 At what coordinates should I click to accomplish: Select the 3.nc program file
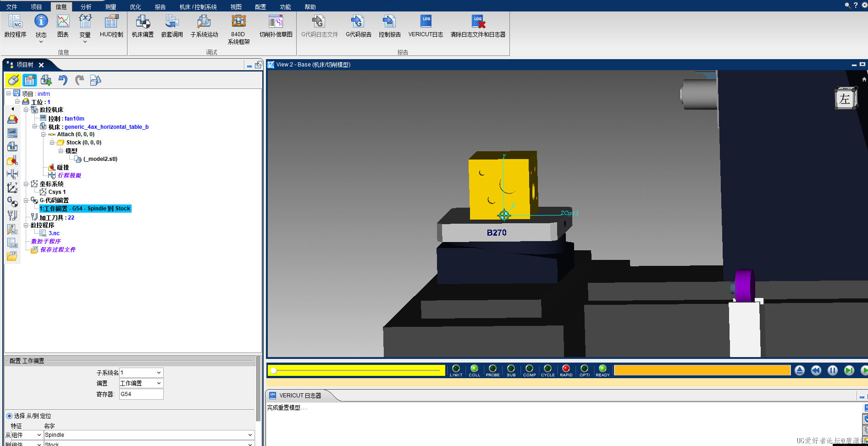pos(54,233)
